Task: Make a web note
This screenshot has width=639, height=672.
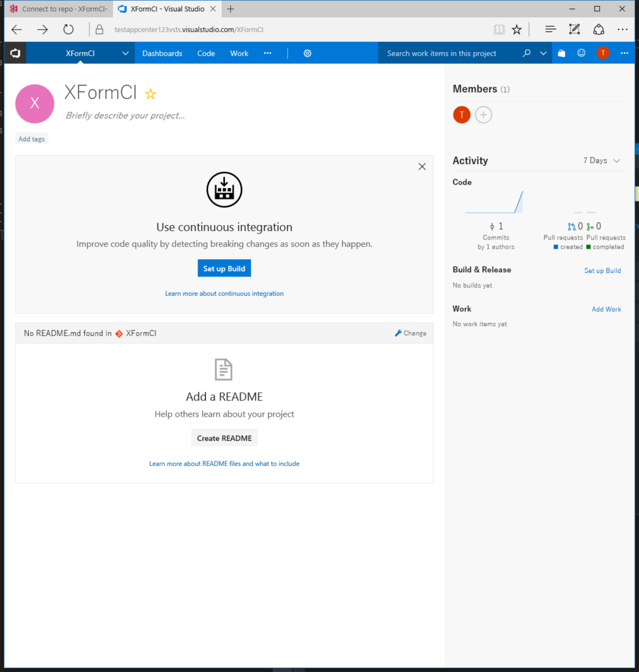Action: (574, 29)
